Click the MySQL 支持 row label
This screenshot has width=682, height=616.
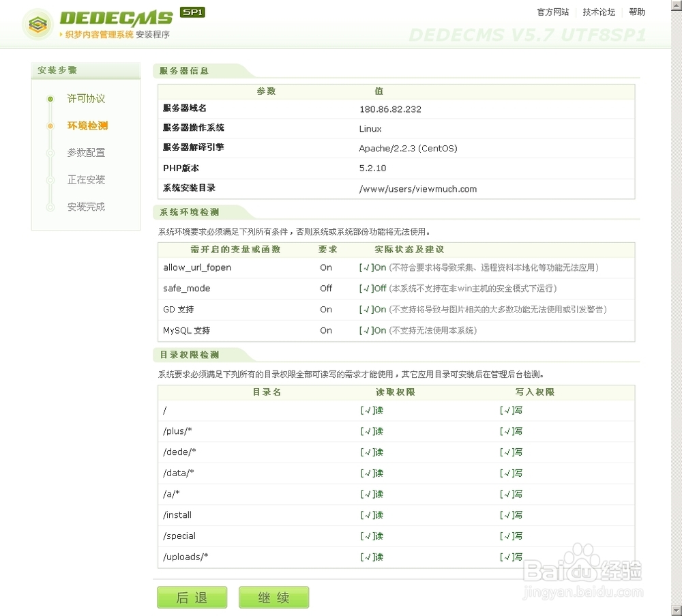click(187, 330)
